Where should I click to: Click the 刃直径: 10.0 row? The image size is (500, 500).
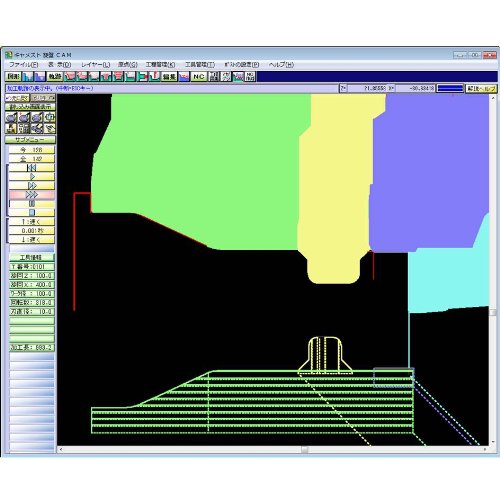click(32, 312)
